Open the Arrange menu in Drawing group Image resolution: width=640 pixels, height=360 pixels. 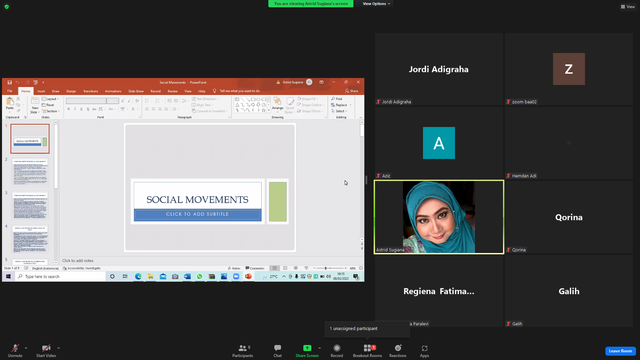pyautogui.click(x=278, y=104)
